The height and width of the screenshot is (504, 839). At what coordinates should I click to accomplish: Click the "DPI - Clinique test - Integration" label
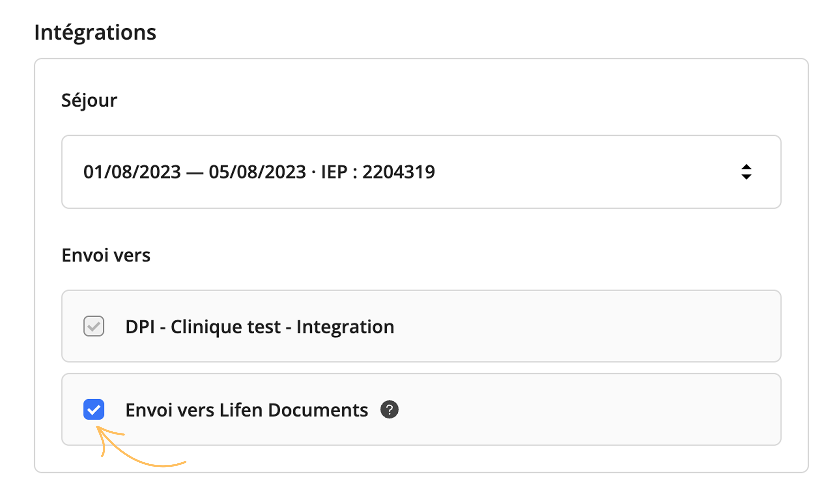point(260,327)
